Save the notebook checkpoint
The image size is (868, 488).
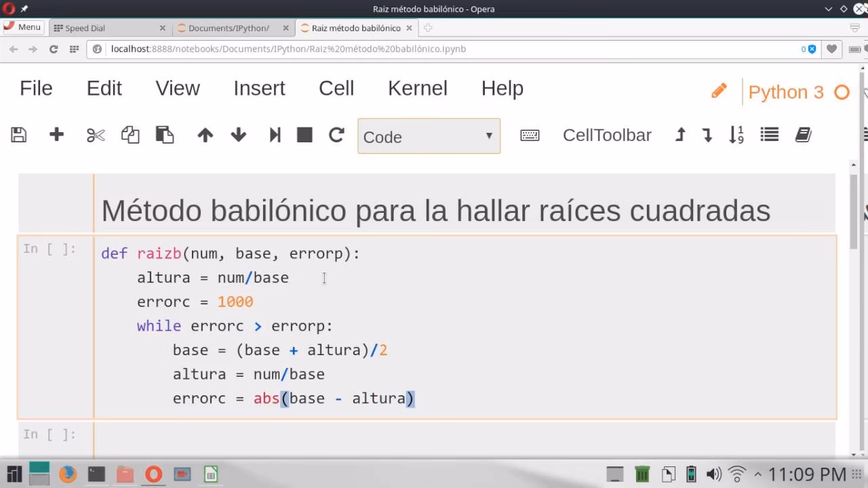click(x=18, y=135)
